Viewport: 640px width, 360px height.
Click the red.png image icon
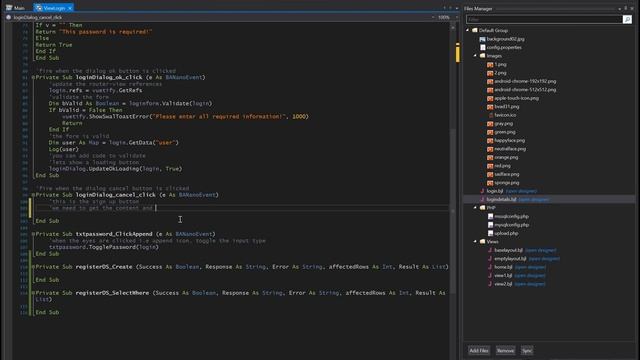click(x=490, y=166)
